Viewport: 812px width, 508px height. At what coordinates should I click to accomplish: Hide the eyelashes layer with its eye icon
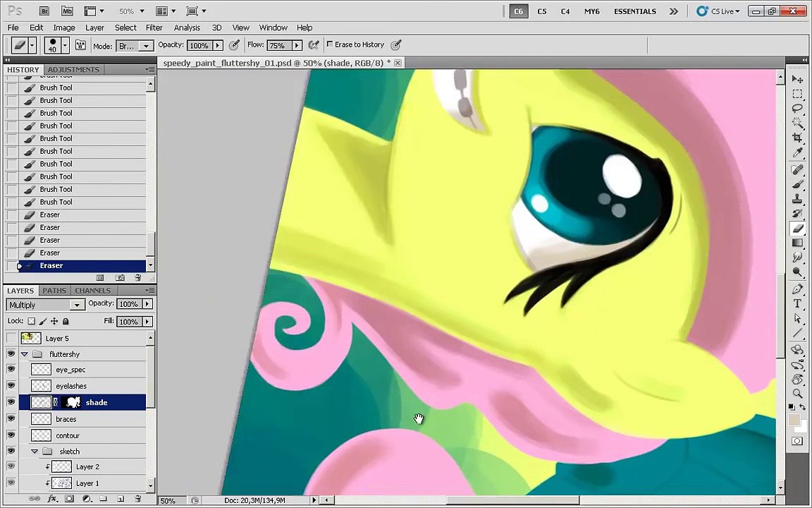11,386
